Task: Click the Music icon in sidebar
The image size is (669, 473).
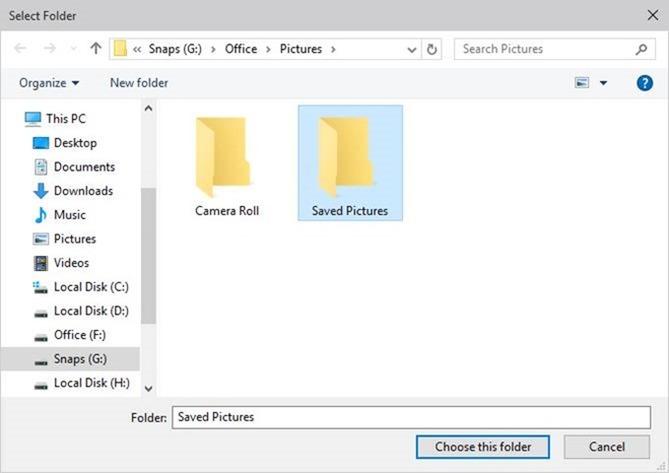Action: tap(41, 215)
